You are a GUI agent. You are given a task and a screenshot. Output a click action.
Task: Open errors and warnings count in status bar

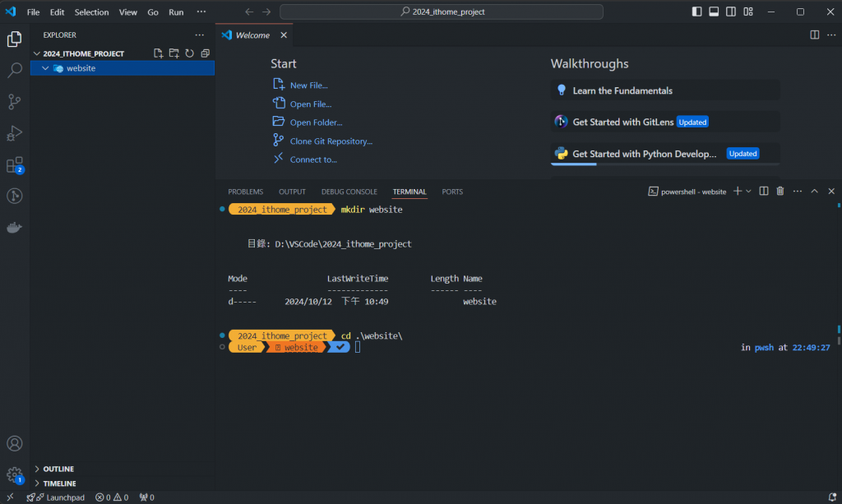[x=112, y=497]
